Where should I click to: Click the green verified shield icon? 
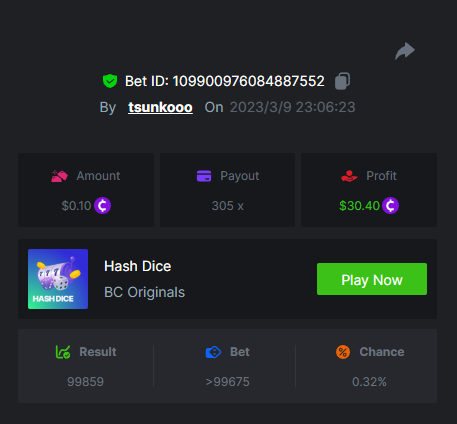click(x=110, y=81)
